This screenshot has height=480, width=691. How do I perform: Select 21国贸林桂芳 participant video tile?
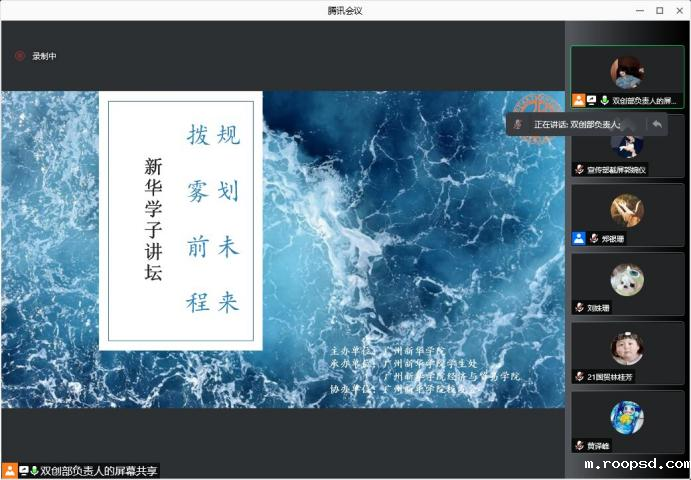[627, 353]
